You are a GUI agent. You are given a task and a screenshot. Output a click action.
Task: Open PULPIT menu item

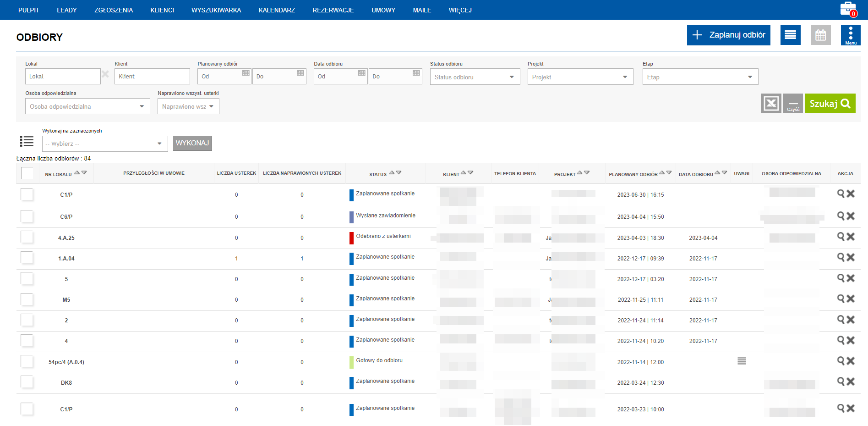click(29, 10)
